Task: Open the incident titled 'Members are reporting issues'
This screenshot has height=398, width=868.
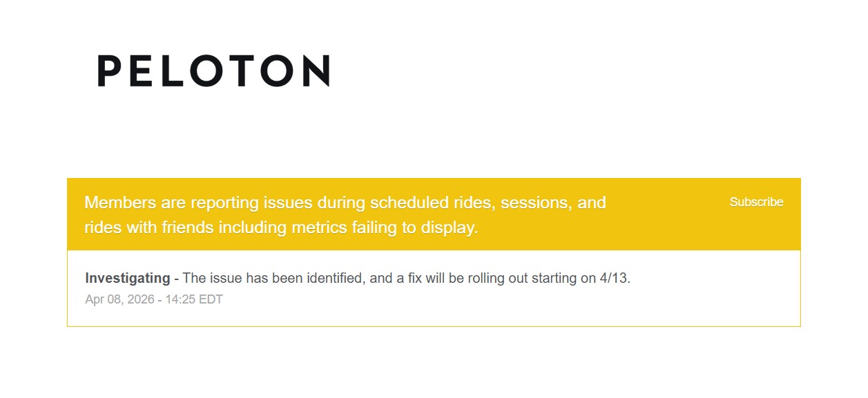Action: (x=345, y=214)
